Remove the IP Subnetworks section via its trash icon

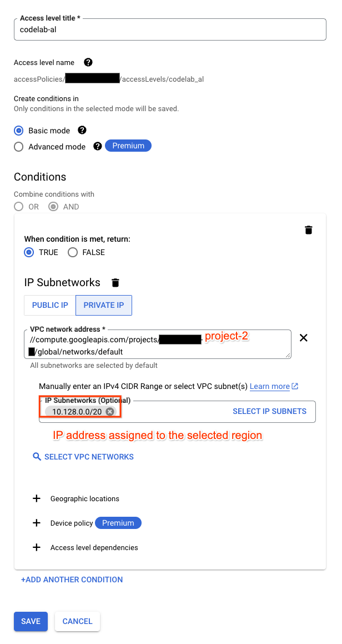[x=115, y=282]
